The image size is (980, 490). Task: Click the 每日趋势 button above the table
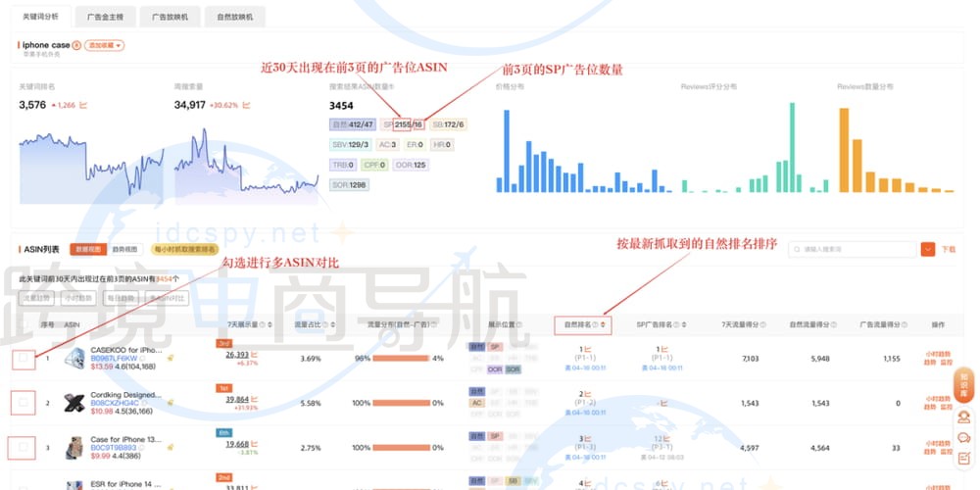(121, 298)
